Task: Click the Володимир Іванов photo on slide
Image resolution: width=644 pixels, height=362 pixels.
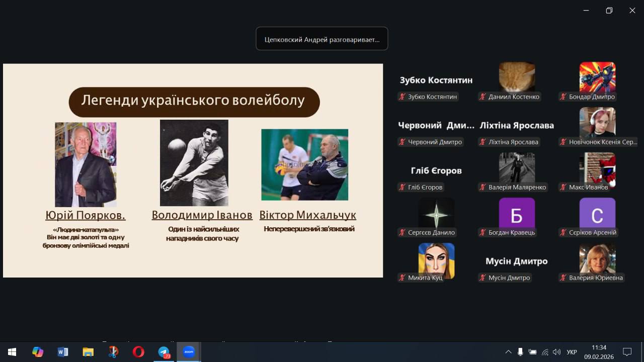Action: point(194,162)
